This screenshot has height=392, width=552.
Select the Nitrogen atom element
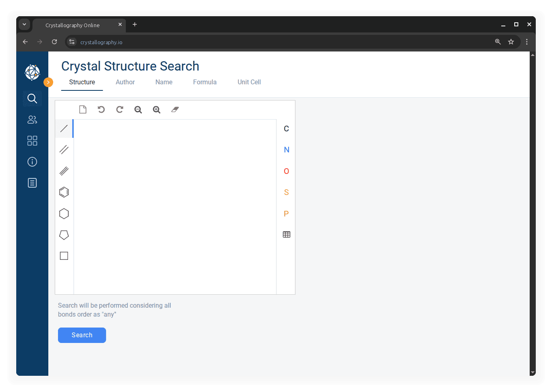[x=287, y=150]
